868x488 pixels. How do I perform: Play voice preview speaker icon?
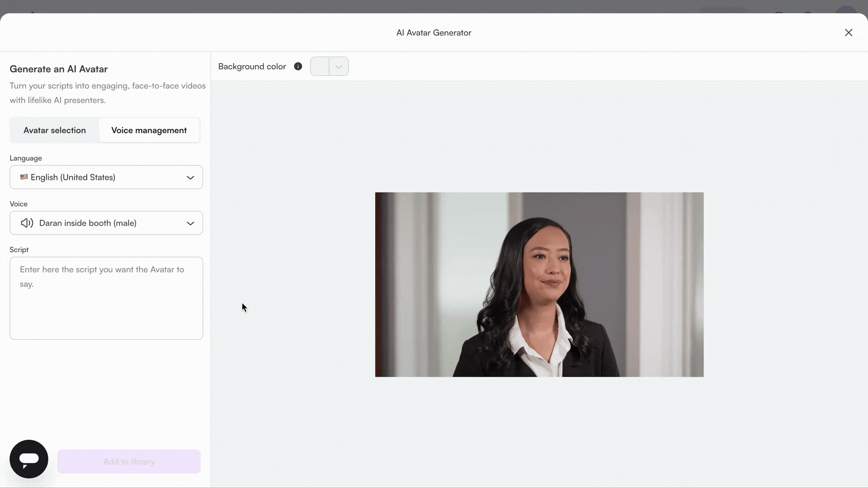pos(27,223)
